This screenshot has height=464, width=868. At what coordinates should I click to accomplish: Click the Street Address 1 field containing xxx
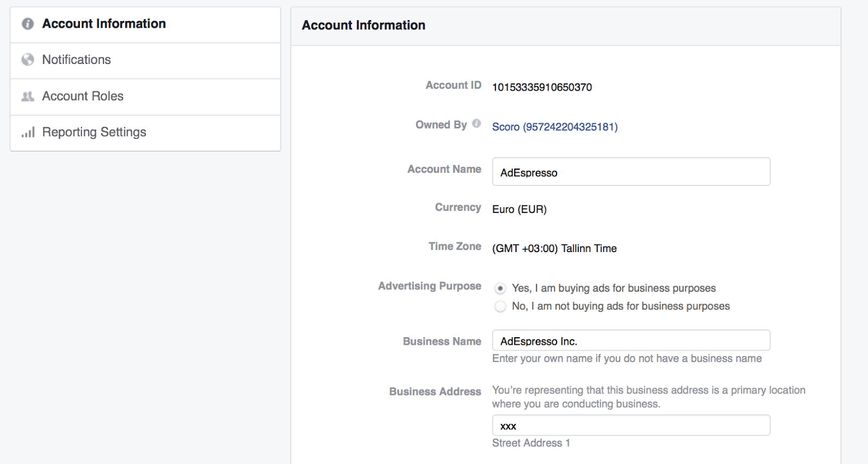coord(631,426)
